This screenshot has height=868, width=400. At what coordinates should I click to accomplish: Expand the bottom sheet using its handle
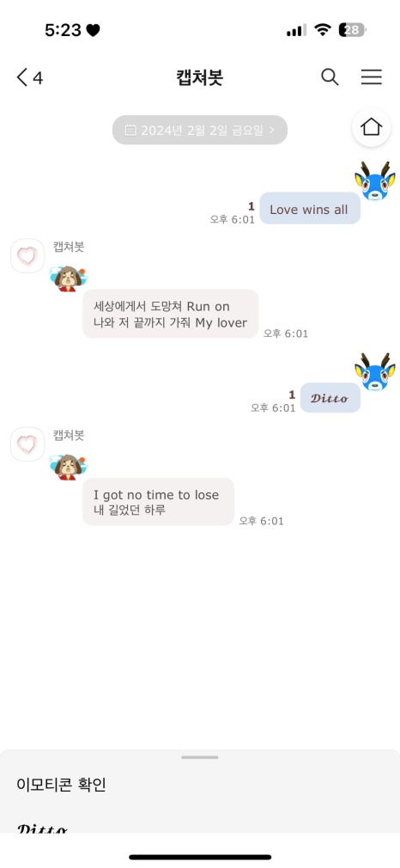200,757
